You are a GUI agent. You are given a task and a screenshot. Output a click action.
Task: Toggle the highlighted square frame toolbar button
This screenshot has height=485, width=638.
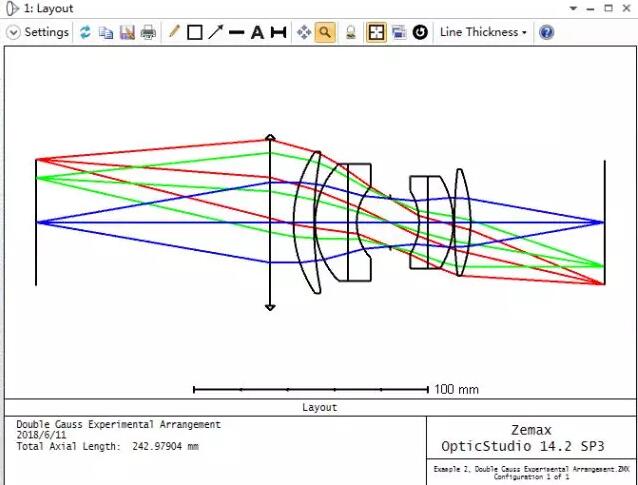pyautogui.click(x=376, y=32)
